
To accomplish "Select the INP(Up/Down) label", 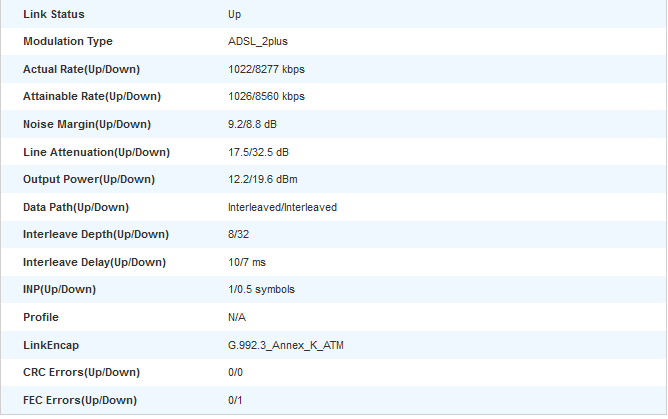I will pyautogui.click(x=59, y=289).
